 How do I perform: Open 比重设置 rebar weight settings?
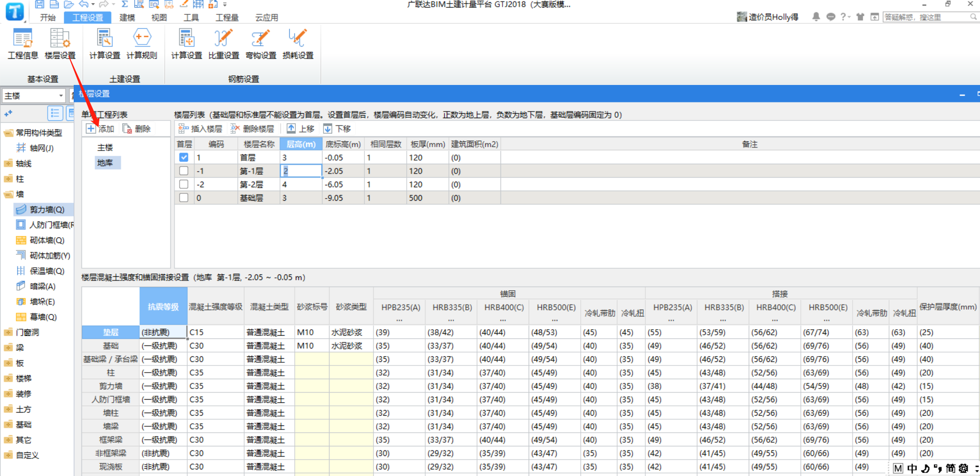[224, 44]
